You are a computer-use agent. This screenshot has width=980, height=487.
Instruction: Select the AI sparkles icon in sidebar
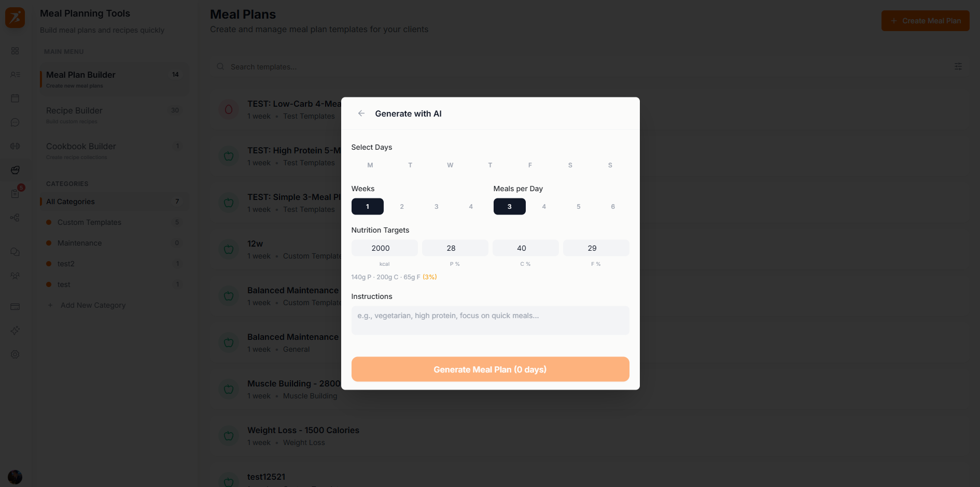(x=15, y=330)
